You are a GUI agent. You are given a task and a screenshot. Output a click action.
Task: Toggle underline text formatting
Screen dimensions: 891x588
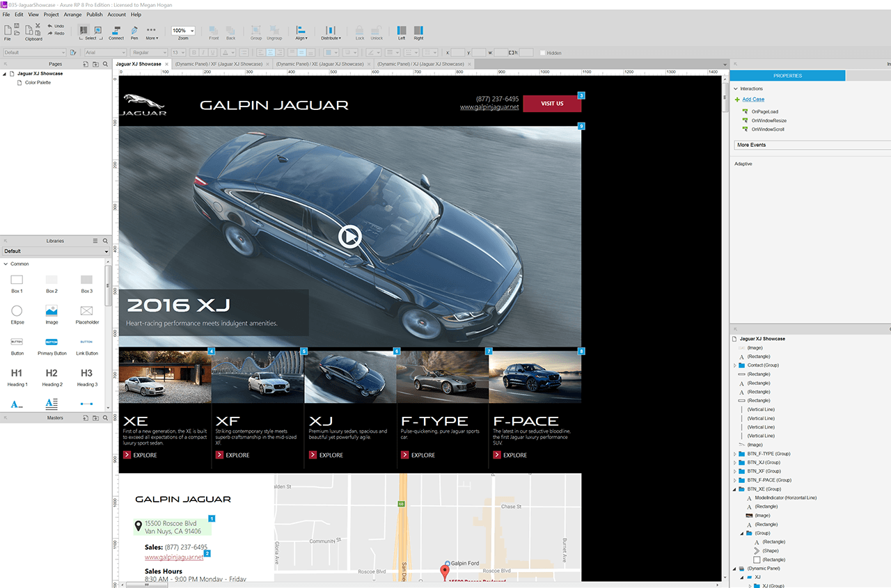(214, 53)
